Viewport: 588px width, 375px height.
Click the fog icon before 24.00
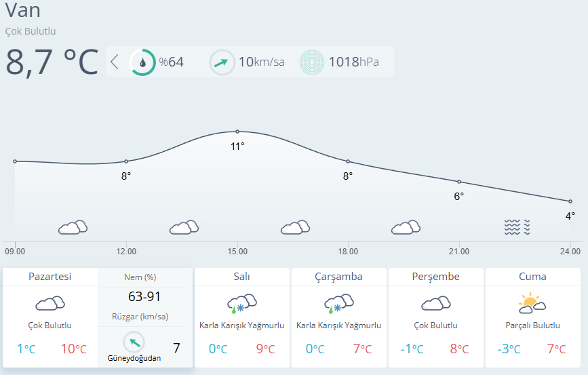pyautogui.click(x=517, y=227)
